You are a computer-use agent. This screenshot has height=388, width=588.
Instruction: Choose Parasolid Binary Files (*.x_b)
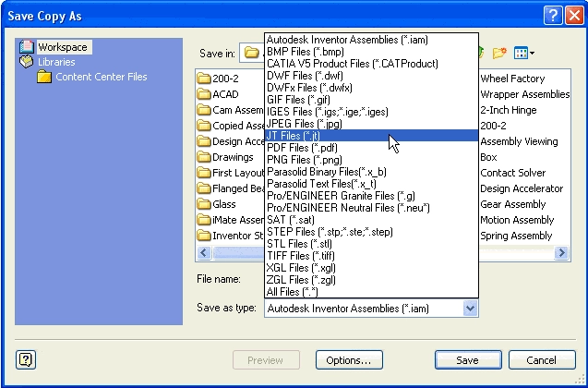[371, 172]
